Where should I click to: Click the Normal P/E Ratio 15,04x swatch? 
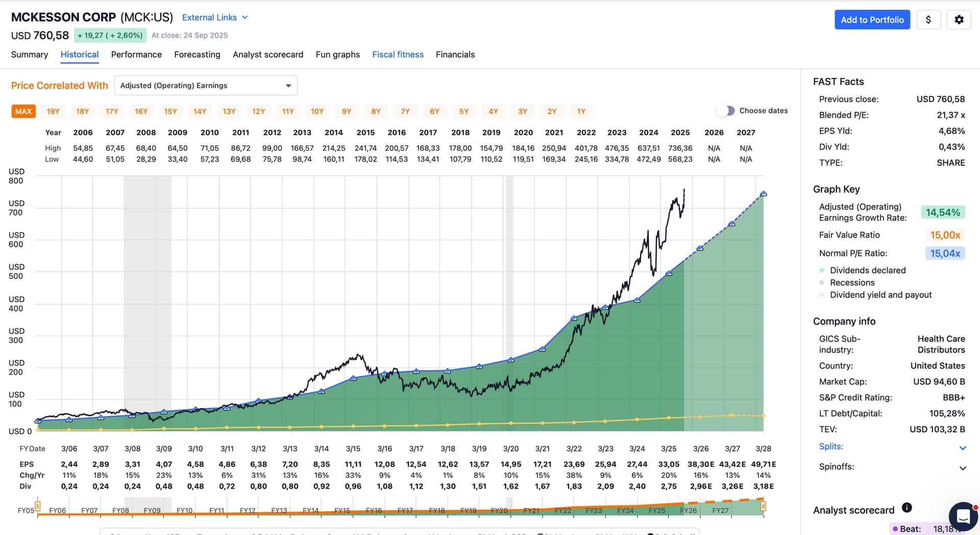tap(945, 253)
